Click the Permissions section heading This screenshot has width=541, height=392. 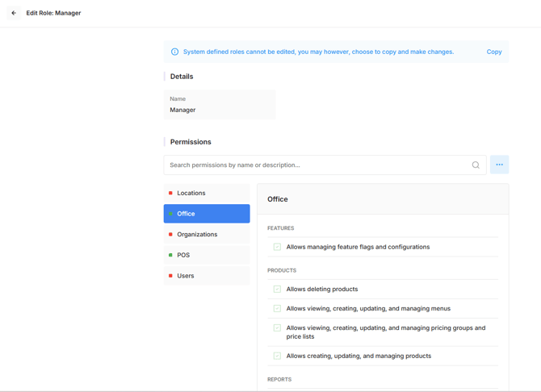[x=191, y=142]
